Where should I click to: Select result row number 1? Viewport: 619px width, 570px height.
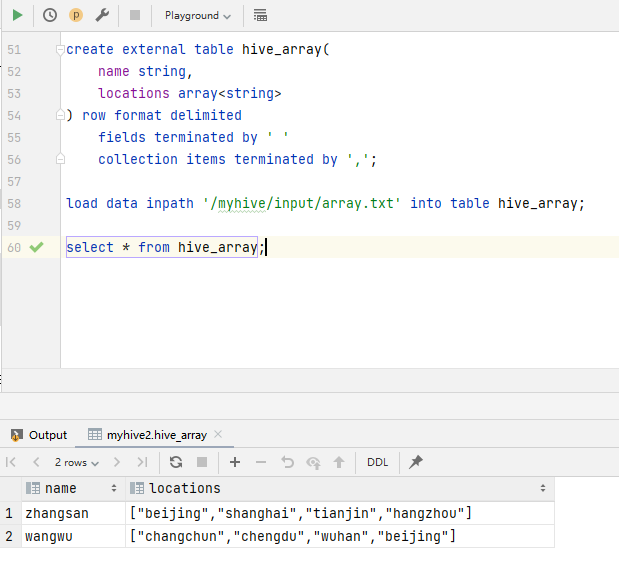point(9,513)
